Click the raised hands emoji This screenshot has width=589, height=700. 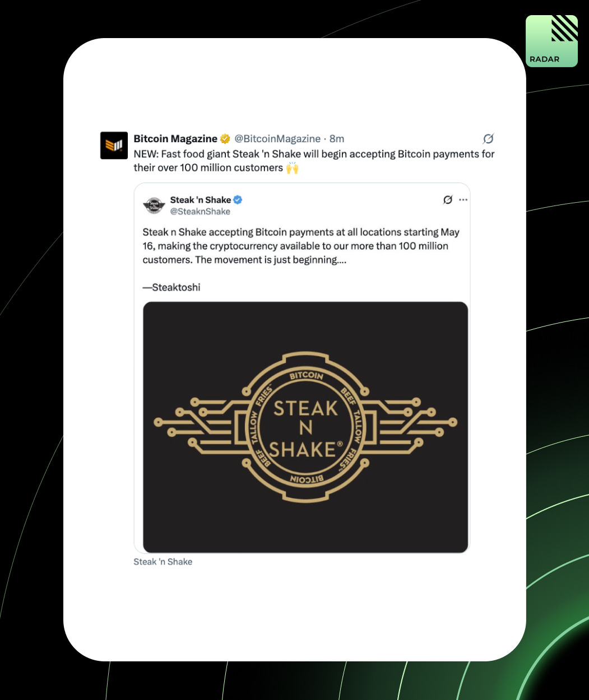292,168
